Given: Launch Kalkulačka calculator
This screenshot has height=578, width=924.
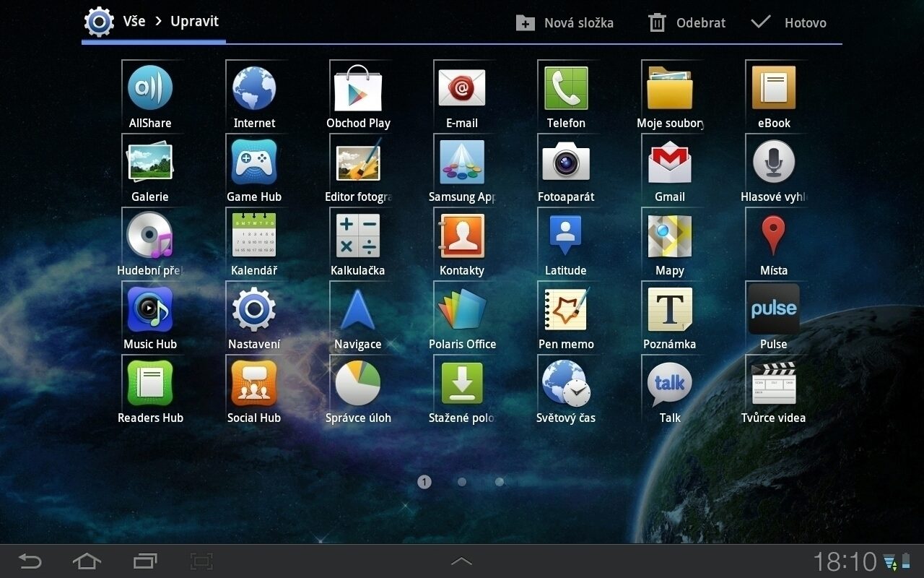Looking at the screenshot, I should tap(358, 236).
